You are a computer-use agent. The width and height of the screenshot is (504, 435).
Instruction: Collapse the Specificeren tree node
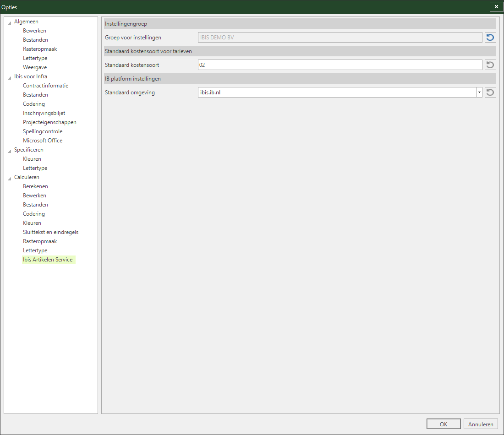coord(9,151)
